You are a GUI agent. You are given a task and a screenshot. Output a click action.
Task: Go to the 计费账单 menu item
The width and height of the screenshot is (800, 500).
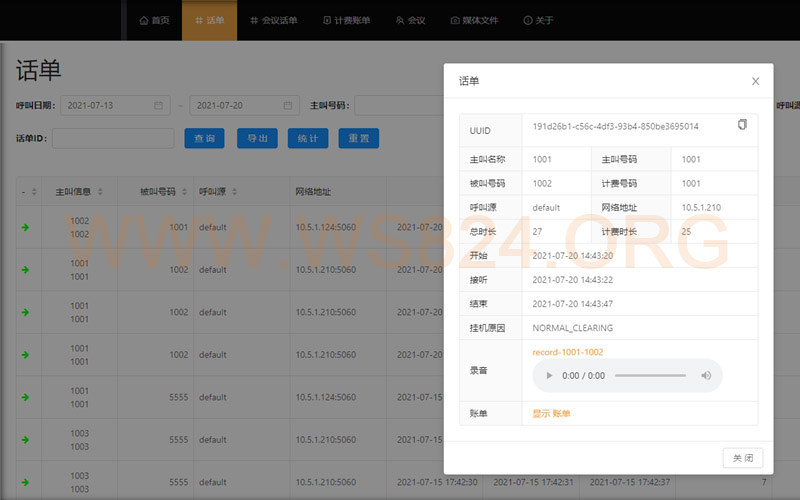[x=346, y=20]
